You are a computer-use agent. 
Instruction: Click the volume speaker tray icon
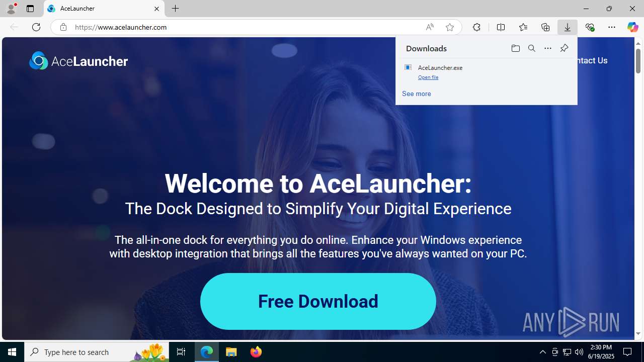579,352
